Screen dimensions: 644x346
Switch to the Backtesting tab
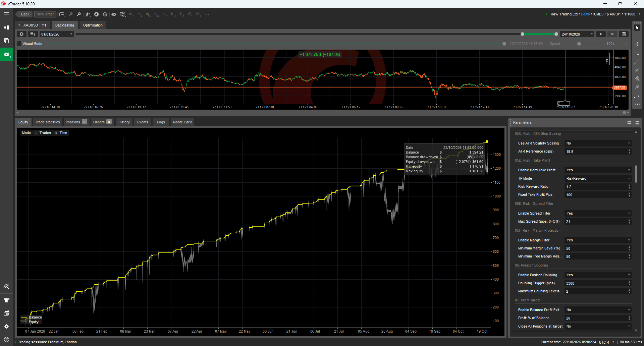pos(65,25)
